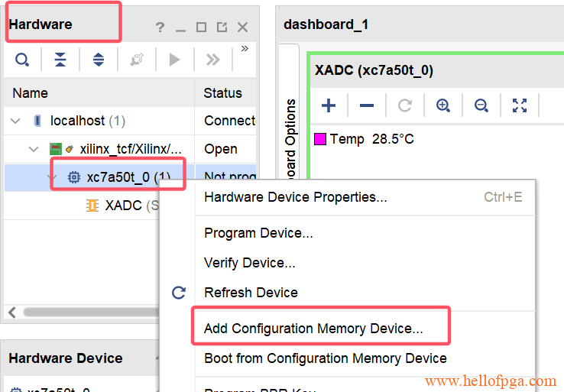Image resolution: width=564 pixels, height=392 pixels.
Task: Click the run trigger play icon
Action: coord(175,60)
